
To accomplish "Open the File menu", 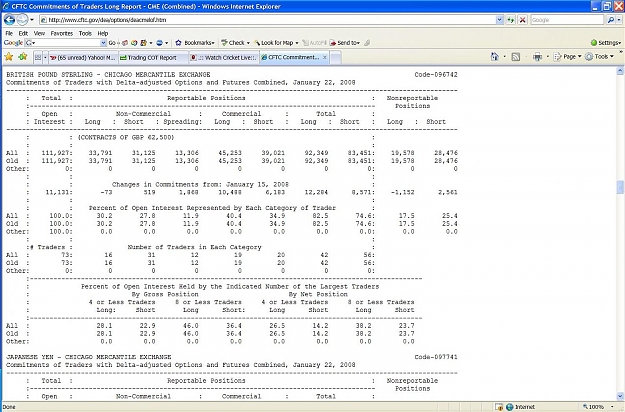I will (9, 33).
